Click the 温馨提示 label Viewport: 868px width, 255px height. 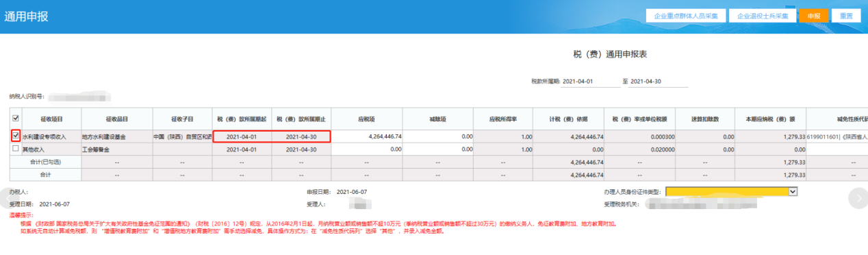(22, 216)
